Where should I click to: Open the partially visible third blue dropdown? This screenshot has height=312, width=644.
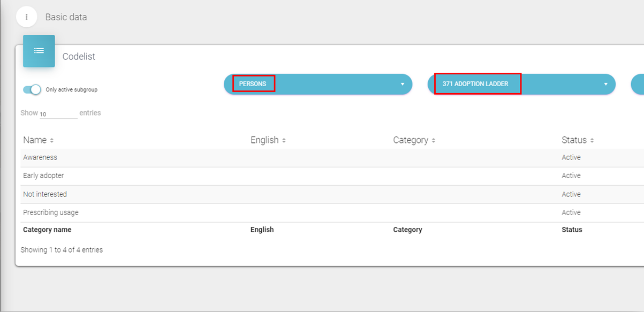[638, 84]
